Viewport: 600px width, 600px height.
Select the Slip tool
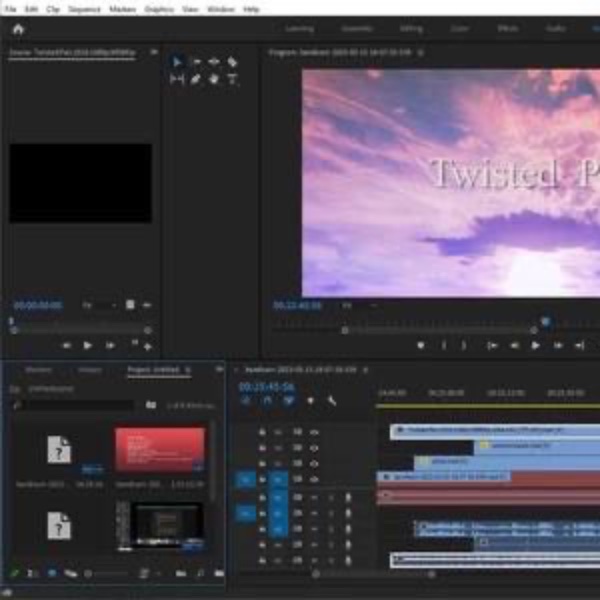pyautogui.click(x=177, y=79)
